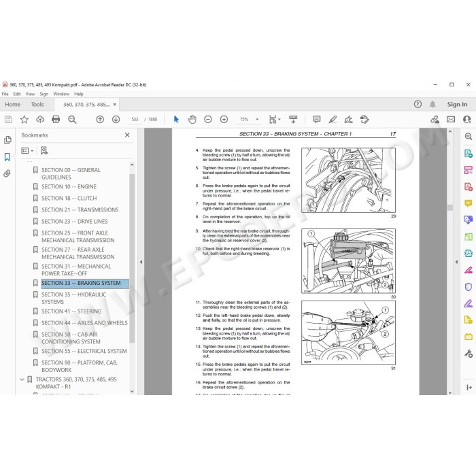Open the View menu
476x476 pixels.
(x=30, y=94)
